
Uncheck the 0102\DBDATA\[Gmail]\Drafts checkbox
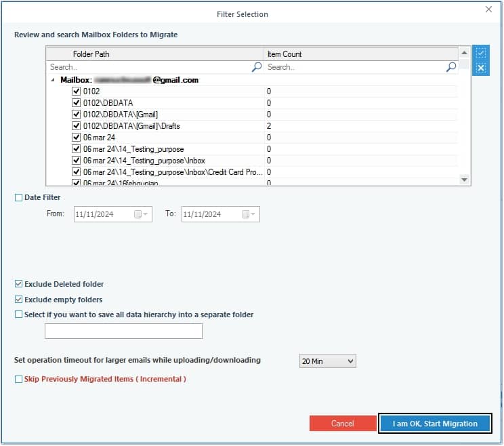[76, 125]
